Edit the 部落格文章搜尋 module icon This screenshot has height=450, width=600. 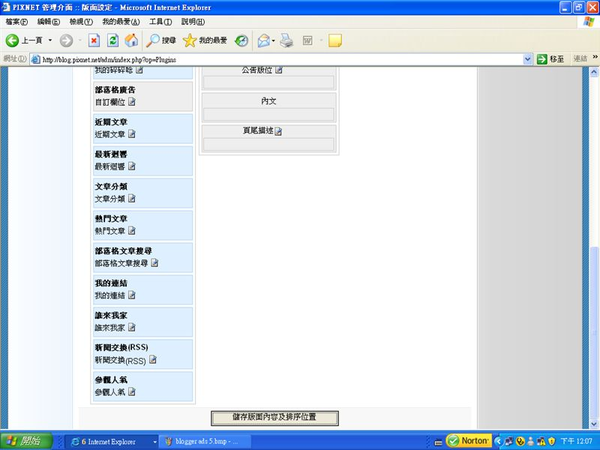pyautogui.click(x=155, y=263)
